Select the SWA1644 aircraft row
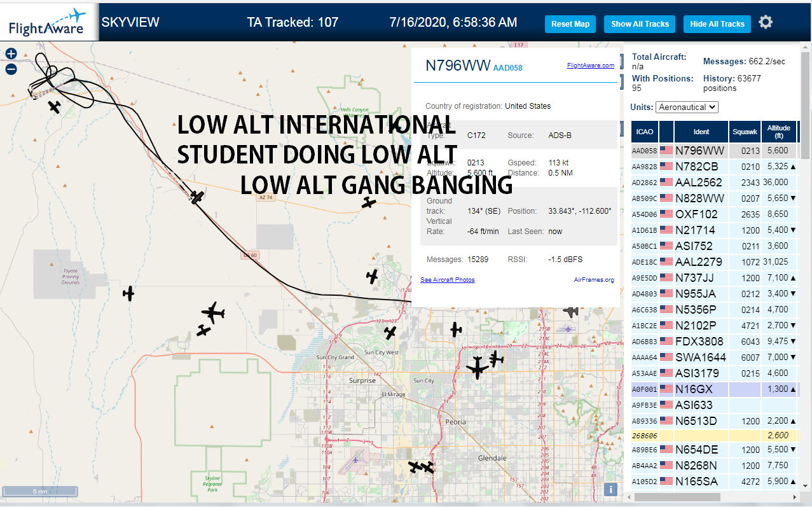Image resolution: width=812 pixels, height=507 pixels. [x=715, y=358]
